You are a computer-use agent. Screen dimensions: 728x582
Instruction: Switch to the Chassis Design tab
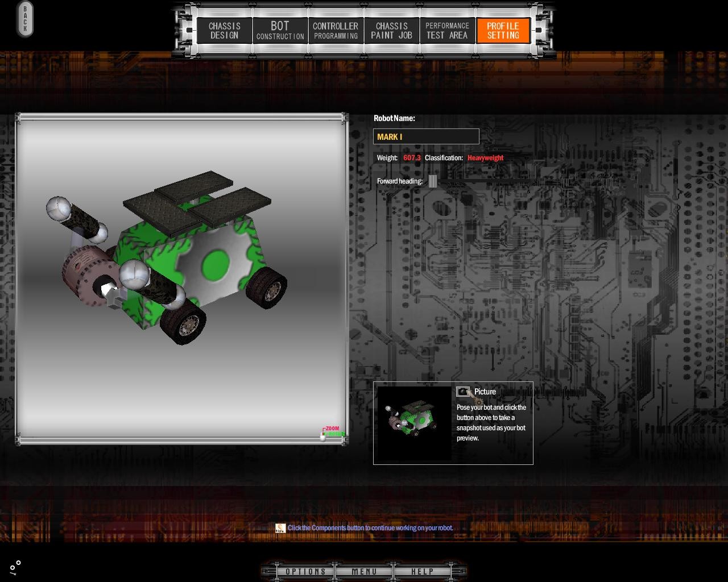click(x=225, y=31)
